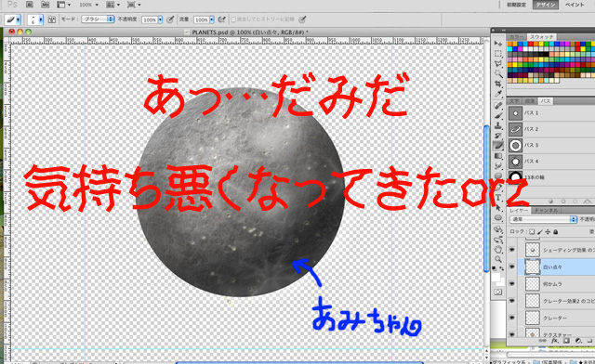Toggle lock all for layer
This screenshot has height=364, width=595.
click(556, 231)
